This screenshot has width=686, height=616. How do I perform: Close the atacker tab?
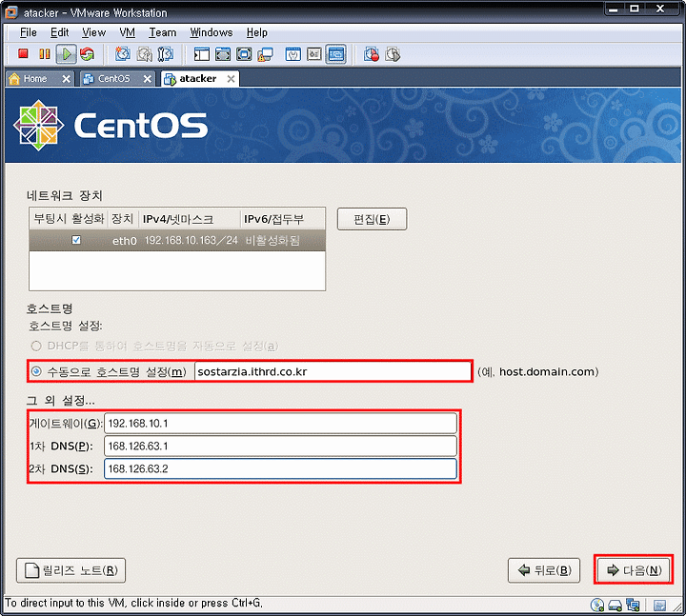tap(231, 79)
